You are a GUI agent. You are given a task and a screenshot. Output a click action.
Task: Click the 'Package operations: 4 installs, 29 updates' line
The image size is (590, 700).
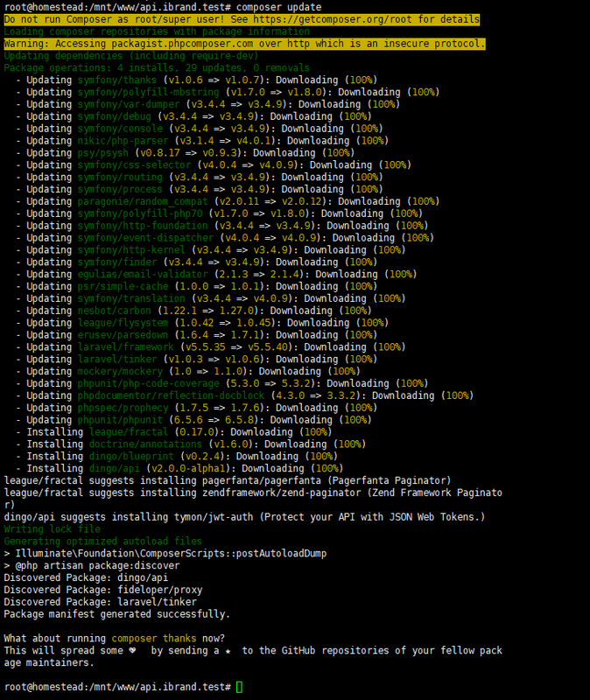point(157,68)
